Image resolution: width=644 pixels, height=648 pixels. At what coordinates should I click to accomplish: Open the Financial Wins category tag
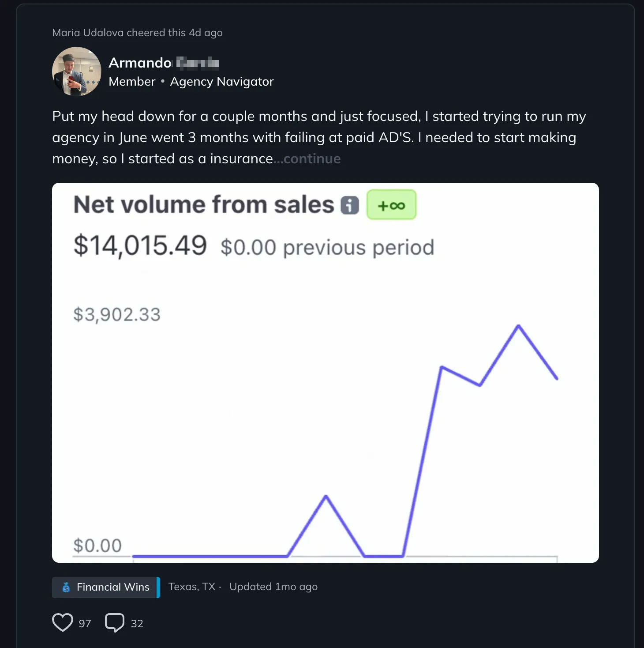coord(106,587)
